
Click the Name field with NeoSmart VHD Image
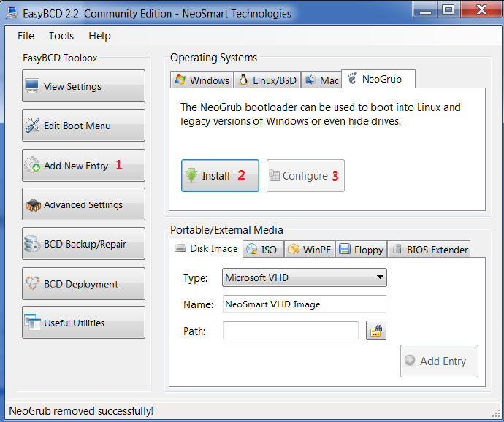pyautogui.click(x=305, y=304)
